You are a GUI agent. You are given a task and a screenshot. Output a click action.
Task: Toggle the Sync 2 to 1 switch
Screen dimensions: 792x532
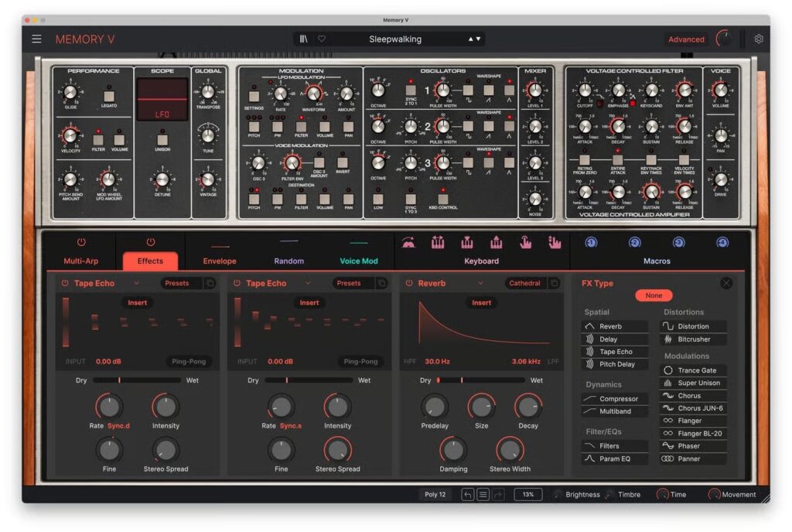[411, 90]
